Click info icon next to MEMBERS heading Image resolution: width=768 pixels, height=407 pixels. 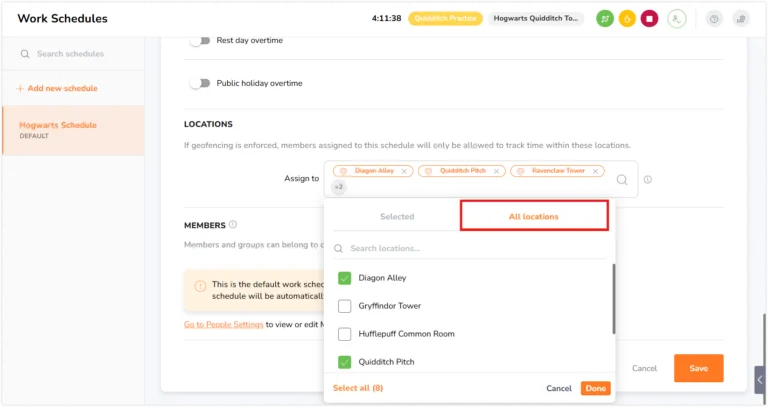coord(233,224)
